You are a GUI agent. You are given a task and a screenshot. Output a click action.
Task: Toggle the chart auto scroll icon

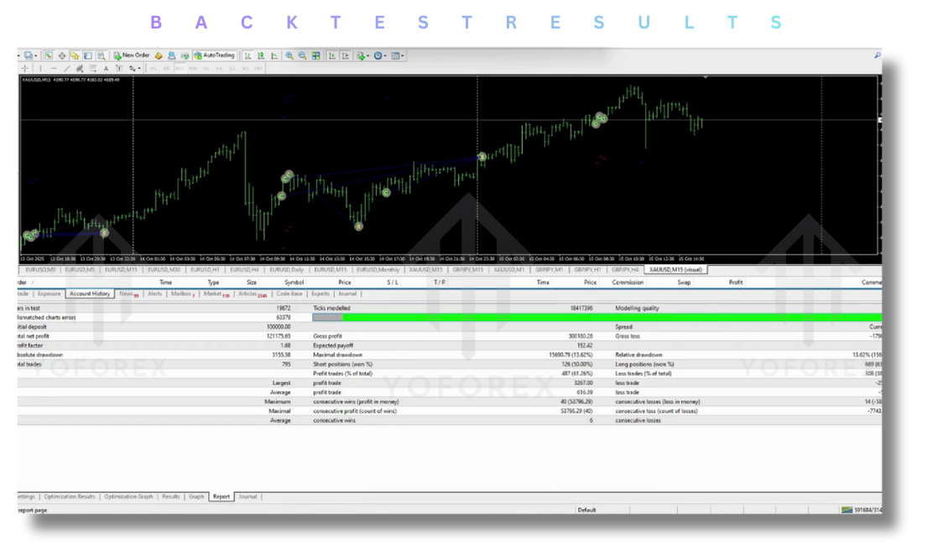[x=332, y=55]
